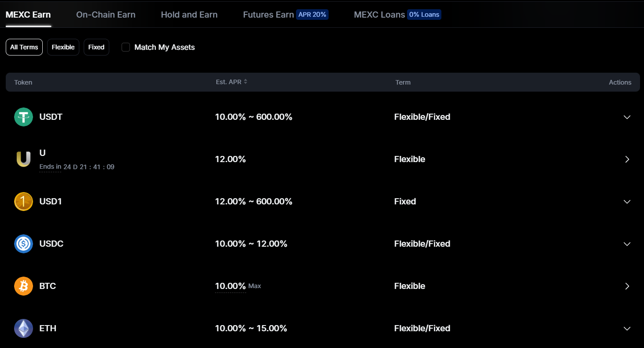Click the Ethereum diamond icon
The image size is (644, 348).
23,329
